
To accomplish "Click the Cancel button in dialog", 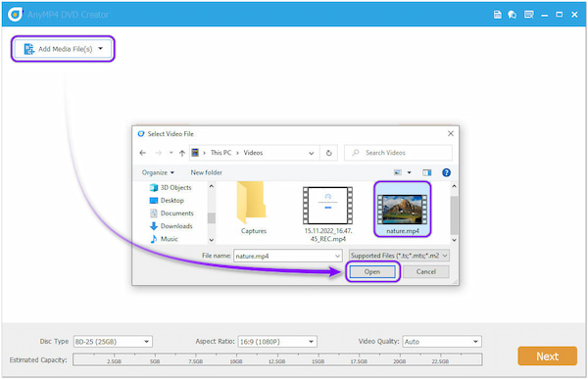I will pos(426,272).
